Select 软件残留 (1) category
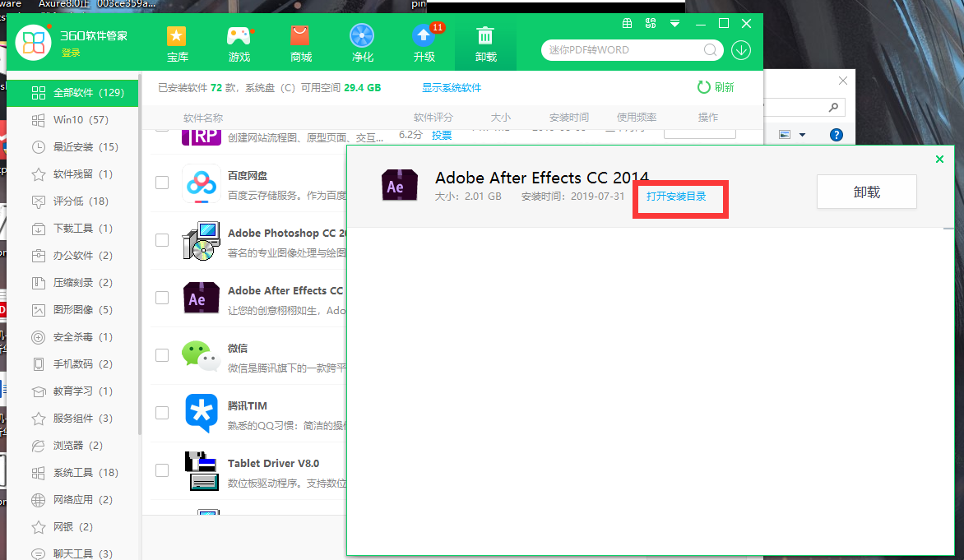The height and width of the screenshot is (560, 964). (72, 174)
